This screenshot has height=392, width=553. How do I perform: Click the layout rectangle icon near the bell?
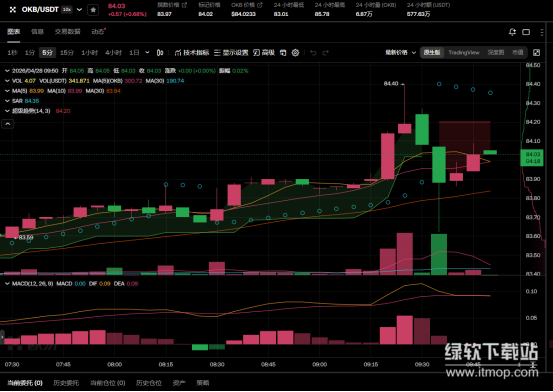(x=526, y=32)
